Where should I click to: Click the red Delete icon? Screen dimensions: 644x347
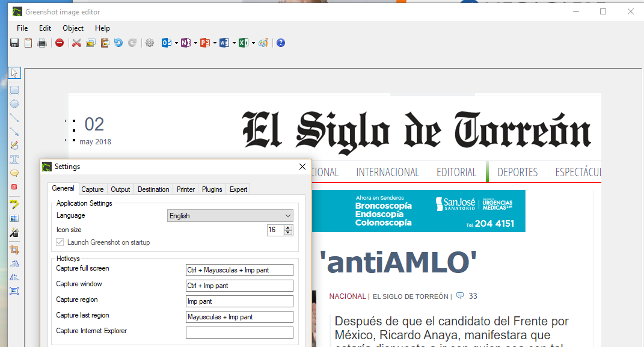pyautogui.click(x=60, y=43)
